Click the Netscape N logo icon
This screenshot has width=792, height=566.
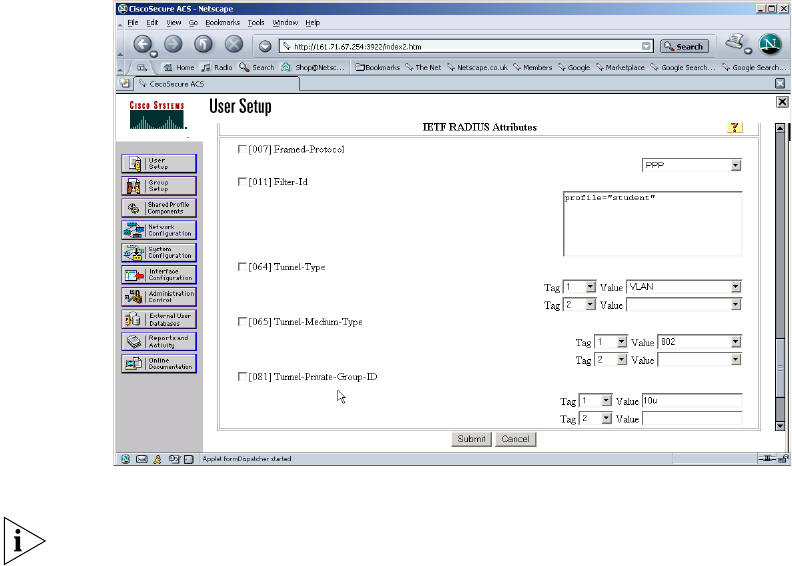coord(770,44)
